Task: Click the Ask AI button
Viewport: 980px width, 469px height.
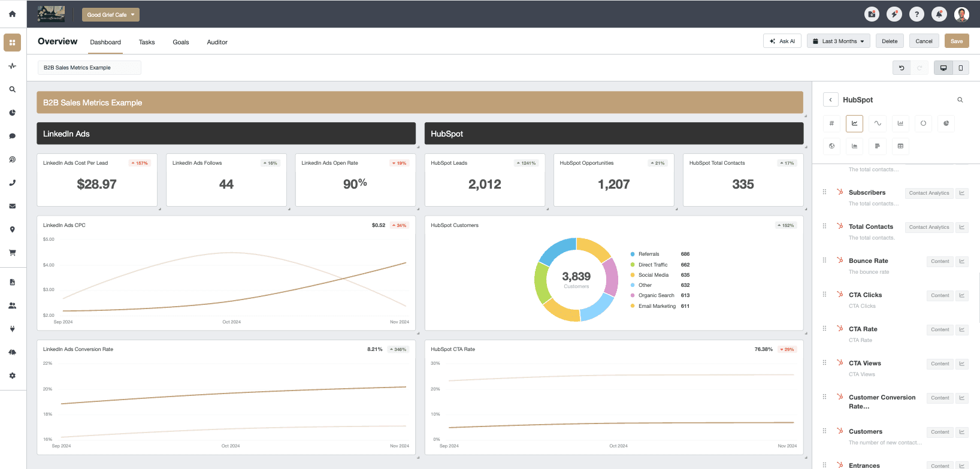Action: (782, 41)
